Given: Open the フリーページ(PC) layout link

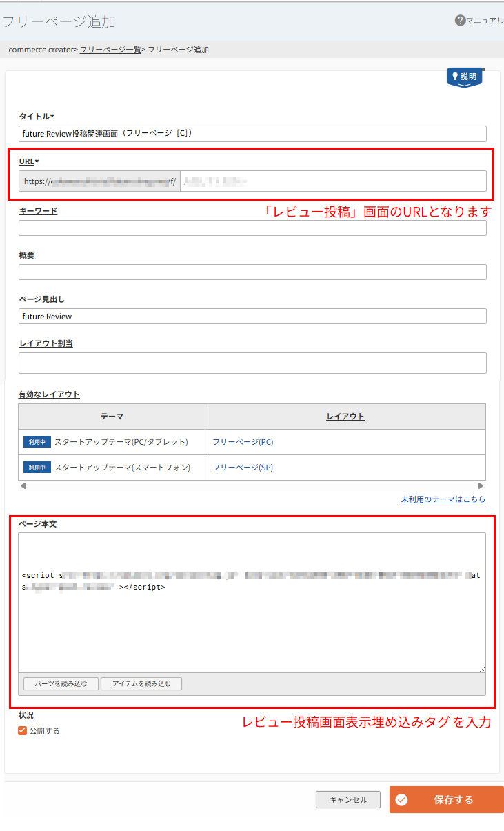Looking at the screenshot, I should [x=243, y=442].
